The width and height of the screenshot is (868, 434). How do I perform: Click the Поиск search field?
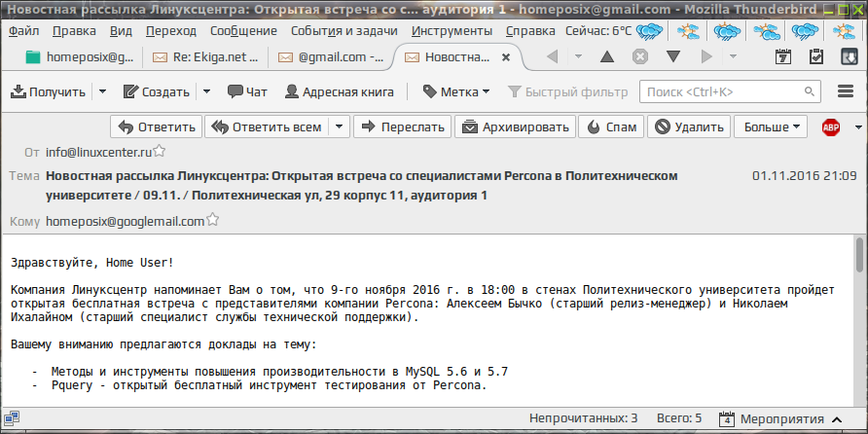click(x=730, y=91)
